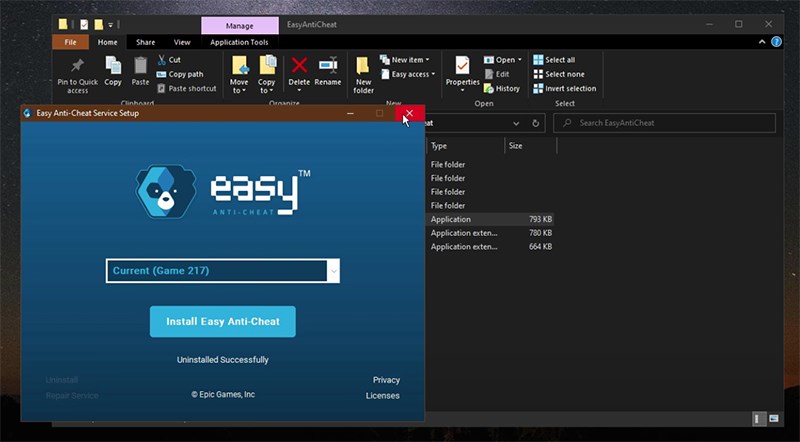Select the Cut scissors command
This screenshot has width=800, height=442.
click(169, 60)
